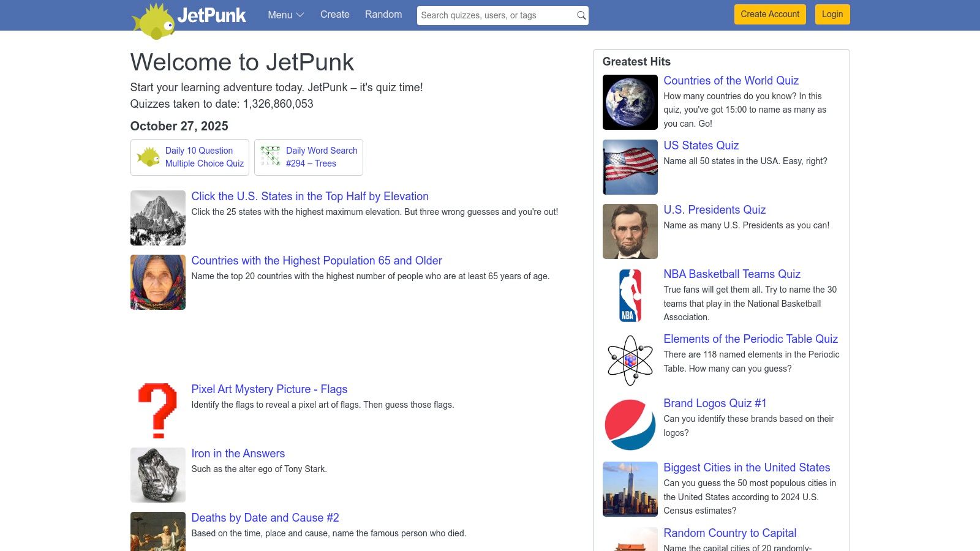Click the word search grid icon for Trees
This screenshot has width=980, height=551.
(269, 157)
